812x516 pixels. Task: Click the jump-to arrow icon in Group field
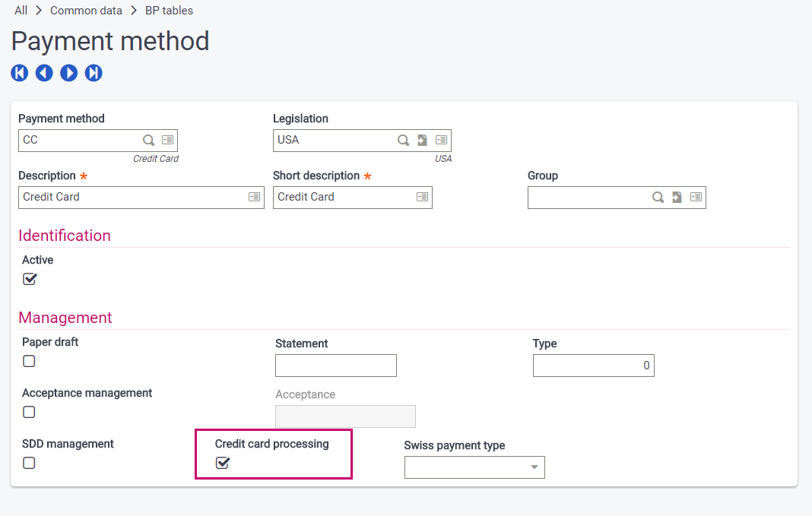click(677, 198)
